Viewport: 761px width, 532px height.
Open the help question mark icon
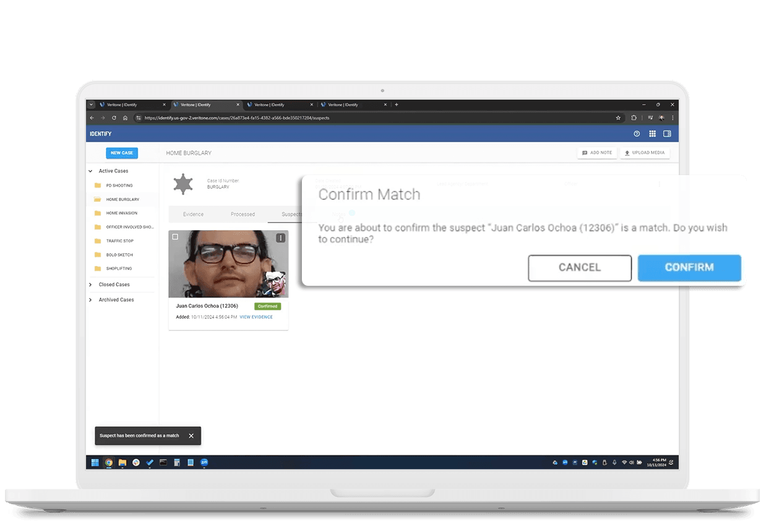pos(637,134)
